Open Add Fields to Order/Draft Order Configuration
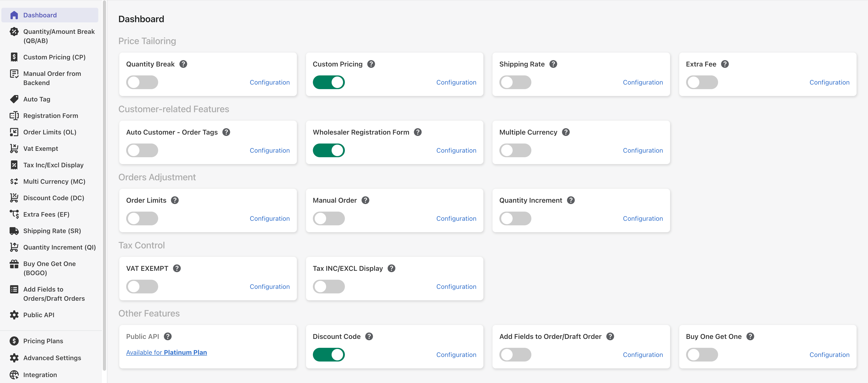868x383 pixels. [643, 355]
